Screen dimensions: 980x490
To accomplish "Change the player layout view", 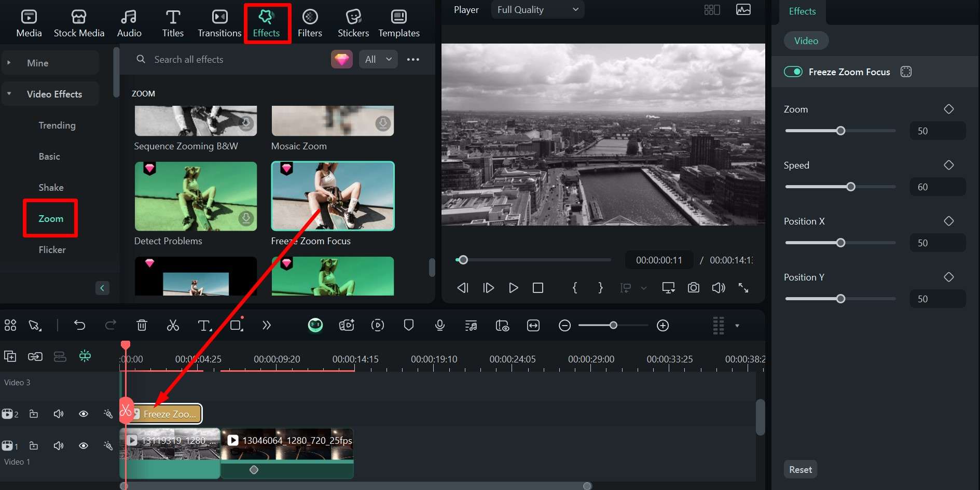I will [712, 10].
